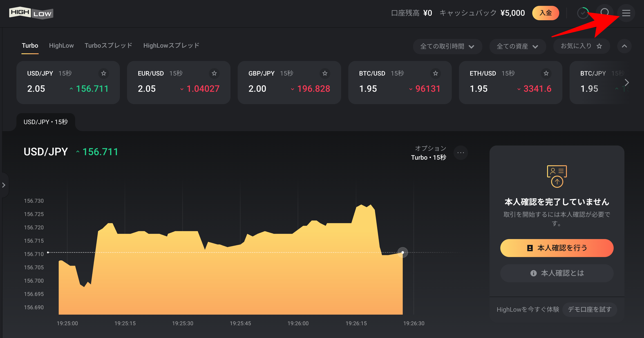The height and width of the screenshot is (338, 644).
Task: Click 本人確認とは info button
Action: click(557, 273)
